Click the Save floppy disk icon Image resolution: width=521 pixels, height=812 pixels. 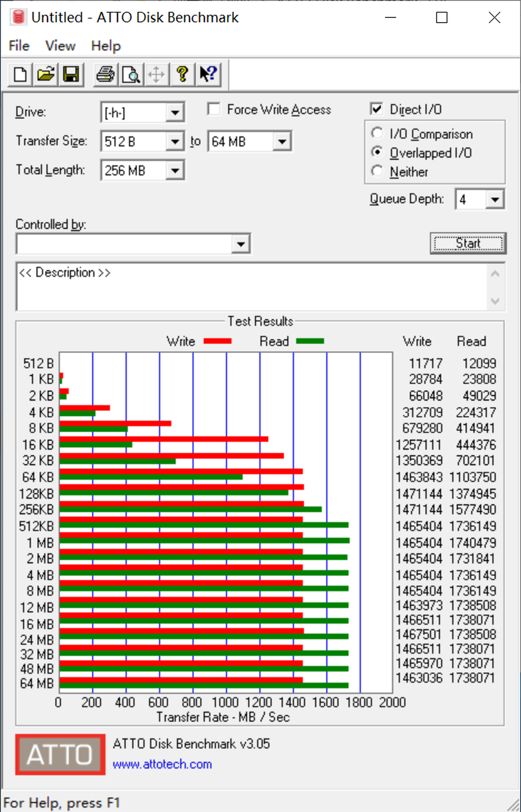coord(71,75)
